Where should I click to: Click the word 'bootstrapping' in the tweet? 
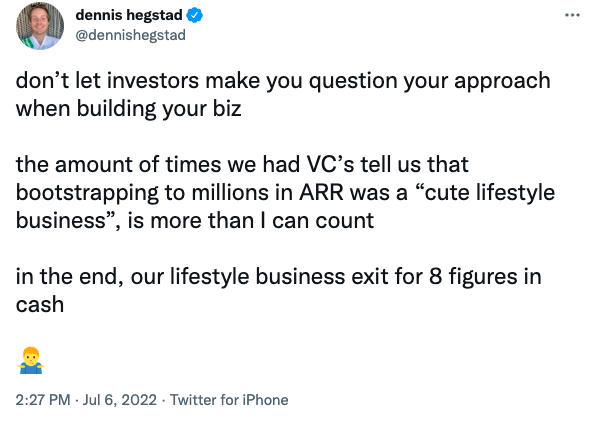87,193
